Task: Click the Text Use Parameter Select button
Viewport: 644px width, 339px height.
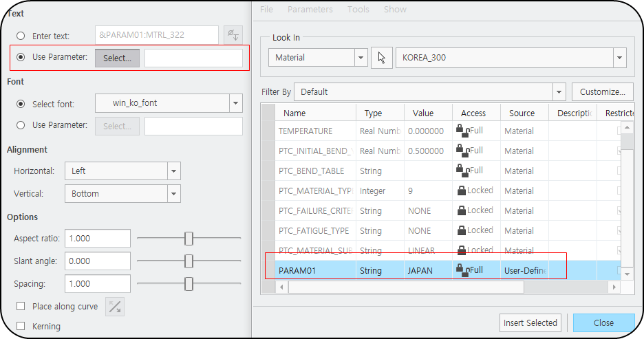Action: (x=118, y=58)
